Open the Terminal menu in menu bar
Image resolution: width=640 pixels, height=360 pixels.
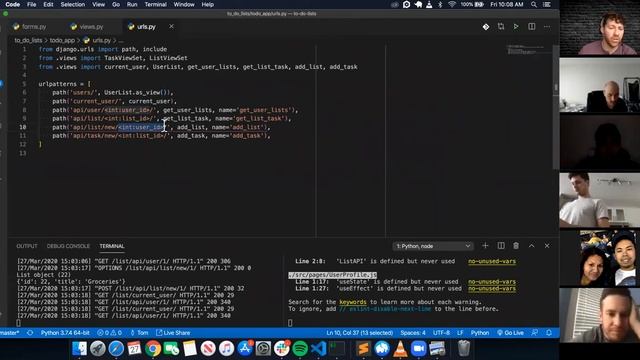pyautogui.click(x=156, y=4)
